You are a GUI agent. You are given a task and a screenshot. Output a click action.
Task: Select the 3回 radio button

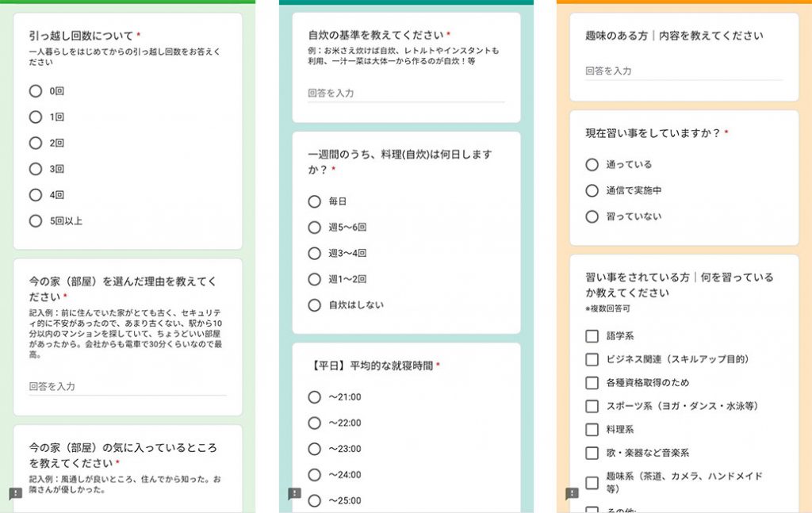[x=35, y=169]
